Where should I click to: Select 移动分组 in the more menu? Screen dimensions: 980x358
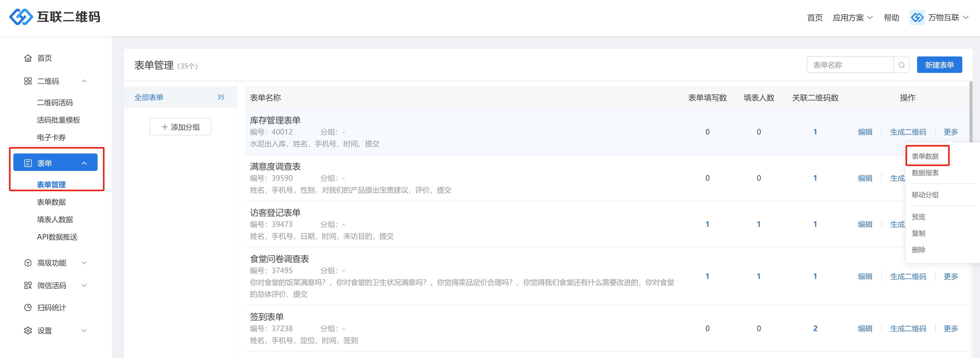pyautogui.click(x=925, y=195)
